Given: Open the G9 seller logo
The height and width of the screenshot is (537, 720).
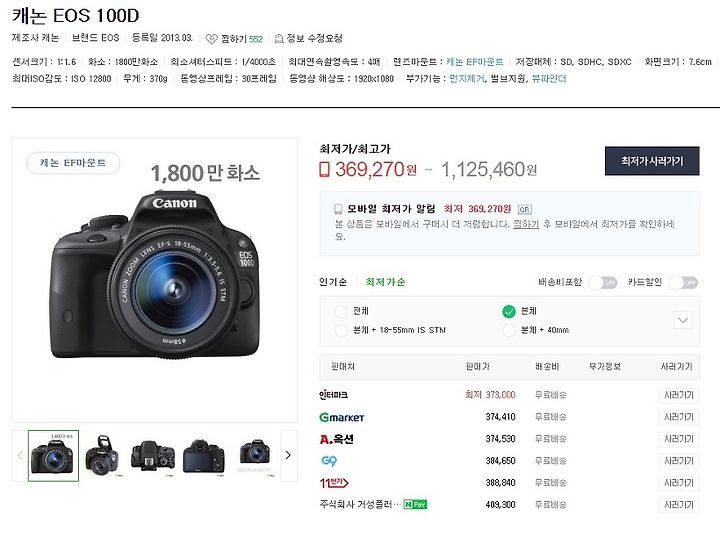Looking at the screenshot, I should (329, 460).
